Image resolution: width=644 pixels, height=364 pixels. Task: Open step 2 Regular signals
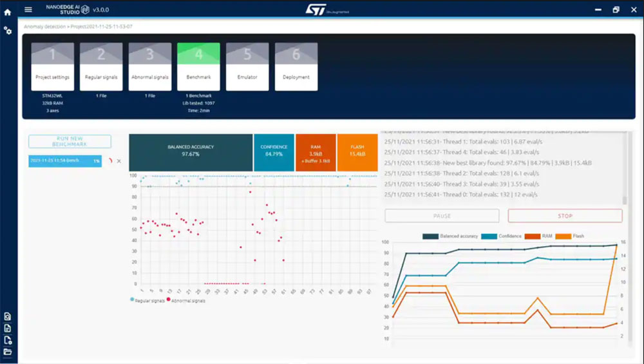[x=101, y=66]
